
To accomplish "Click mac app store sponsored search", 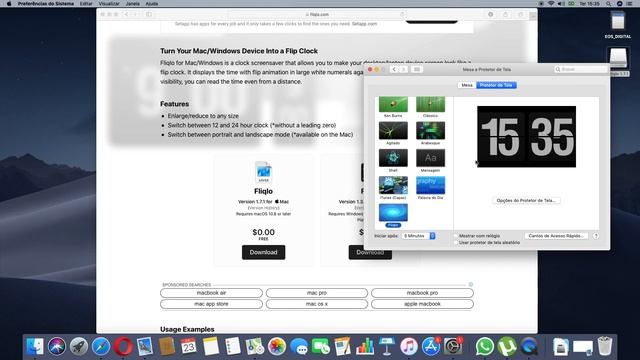I will 211,304.
